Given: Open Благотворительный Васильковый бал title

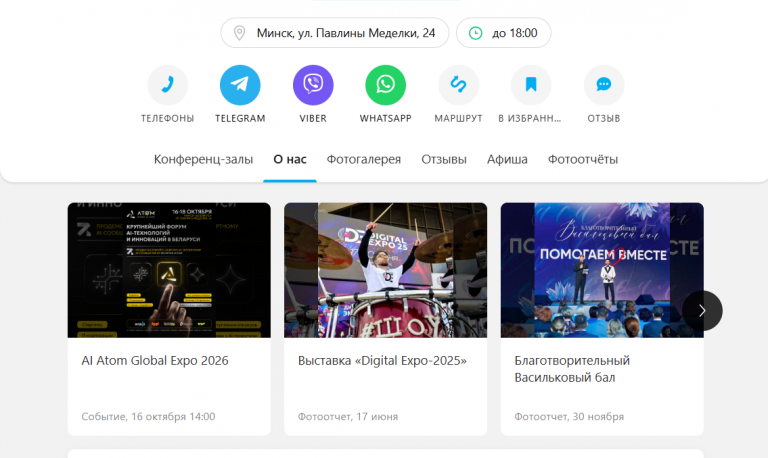Looking at the screenshot, I should tap(572, 369).
